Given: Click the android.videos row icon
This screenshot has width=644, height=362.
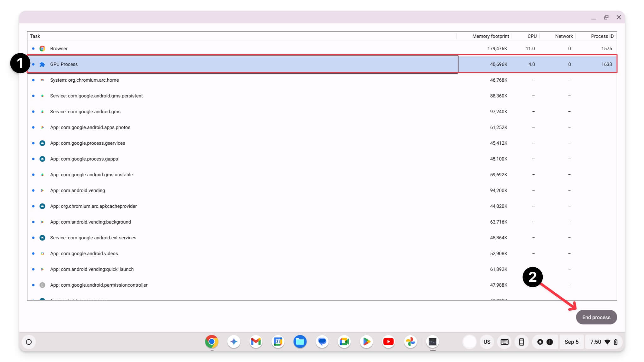Looking at the screenshot, I should [42, 254].
